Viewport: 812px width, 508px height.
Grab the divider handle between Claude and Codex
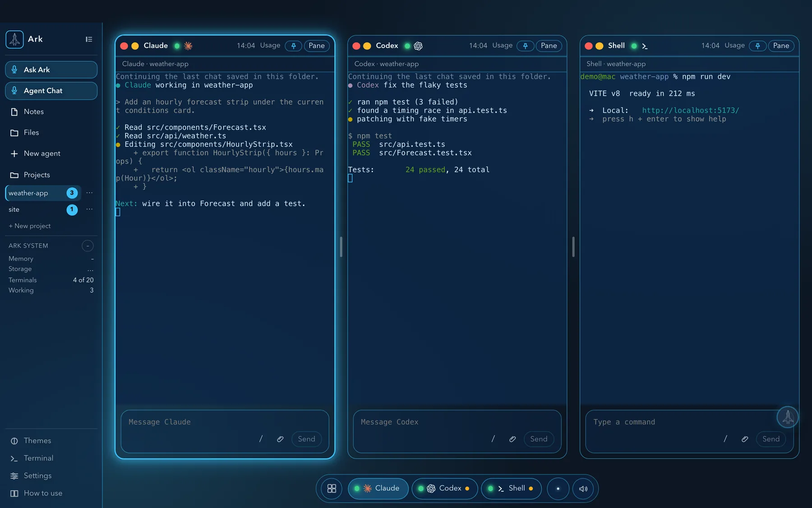click(x=341, y=247)
